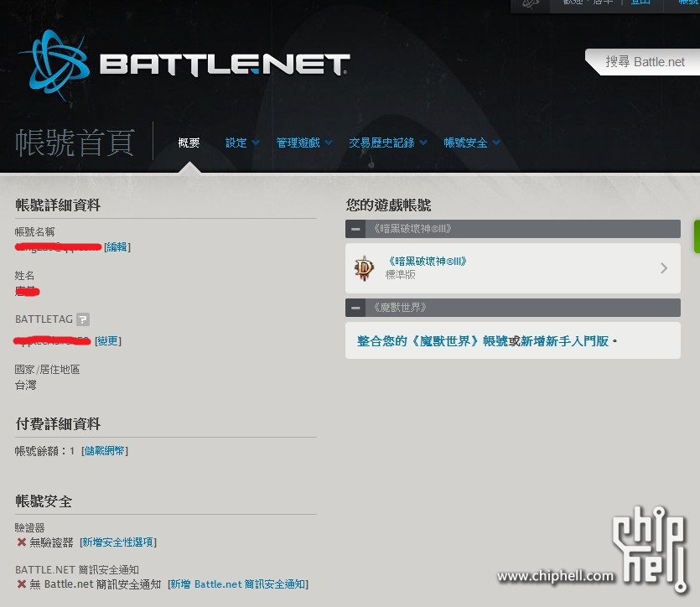Open the 交易歷史記錄 dropdown menu
The height and width of the screenshot is (607, 700).
388,143
